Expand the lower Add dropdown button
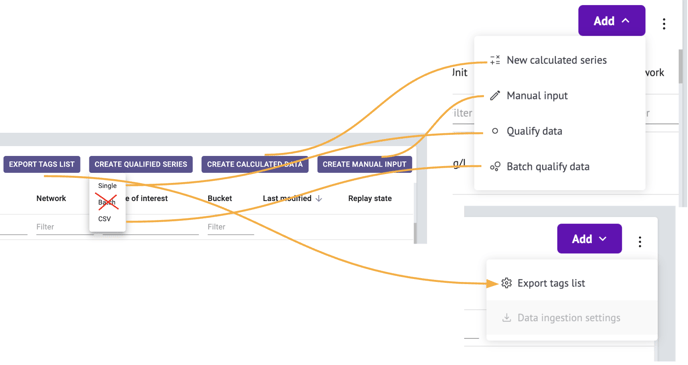 click(589, 239)
